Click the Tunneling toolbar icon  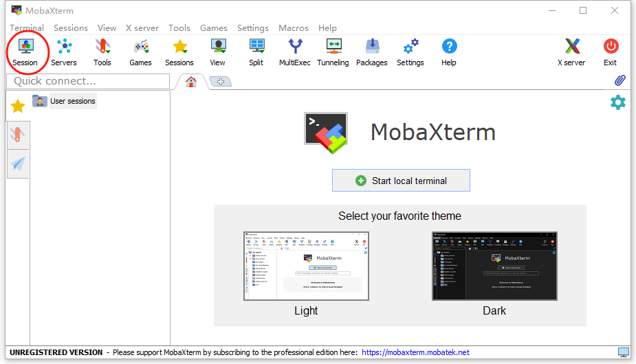pyautogui.click(x=333, y=52)
